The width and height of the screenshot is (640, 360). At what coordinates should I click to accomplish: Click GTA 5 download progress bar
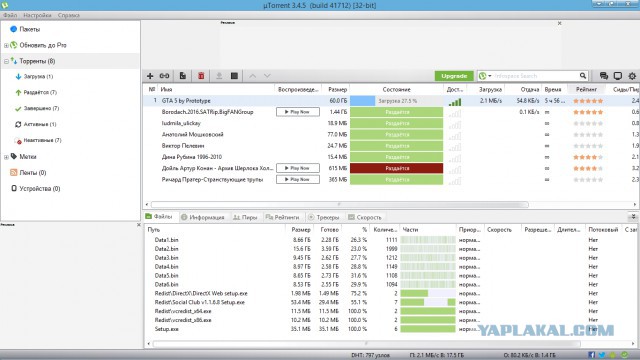[x=396, y=101]
